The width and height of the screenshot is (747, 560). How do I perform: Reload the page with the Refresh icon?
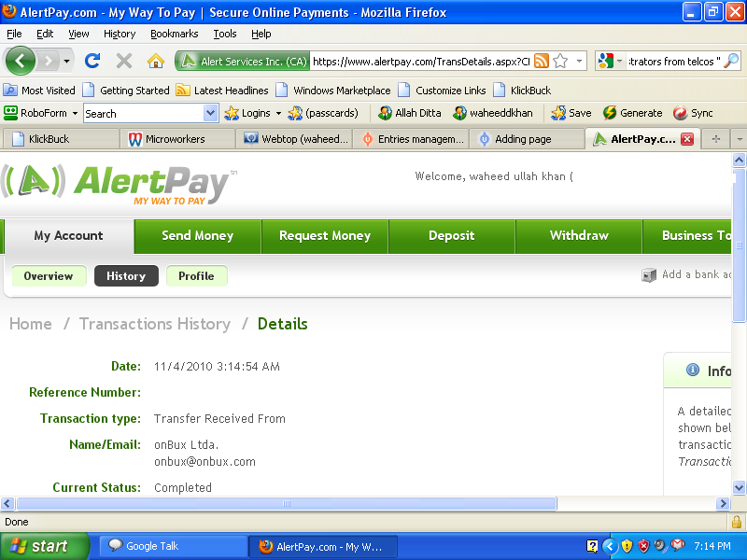(92, 61)
